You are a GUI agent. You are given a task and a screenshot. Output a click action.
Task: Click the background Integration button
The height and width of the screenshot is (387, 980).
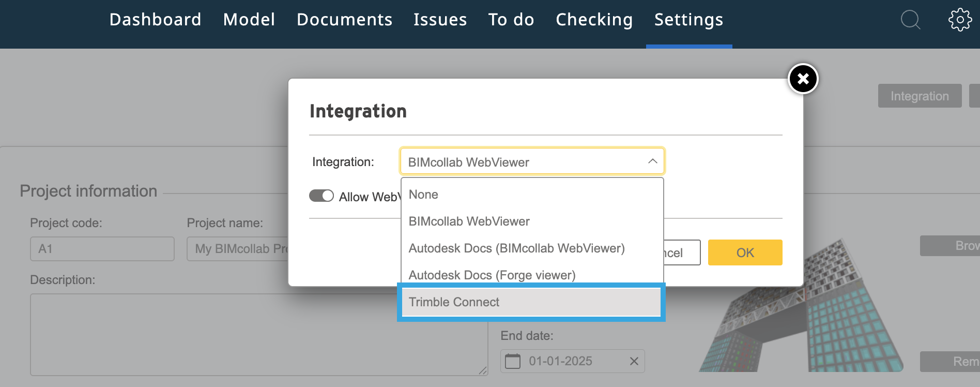pos(920,96)
